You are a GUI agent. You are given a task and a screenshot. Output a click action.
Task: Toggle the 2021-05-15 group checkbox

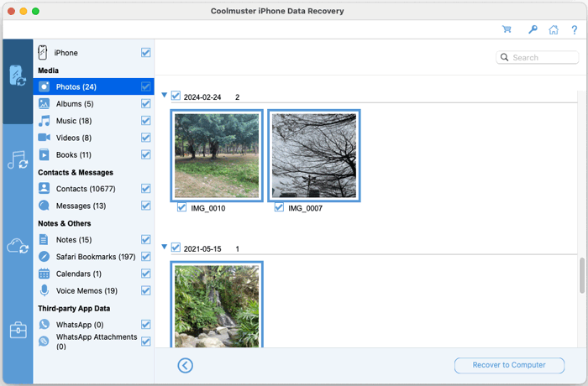click(x=176, y=248)
